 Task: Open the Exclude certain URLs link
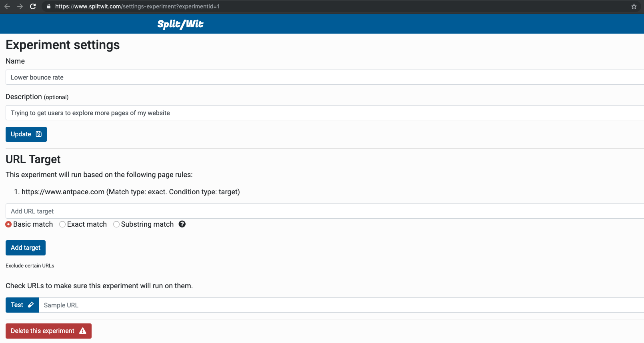coord(30,266)
